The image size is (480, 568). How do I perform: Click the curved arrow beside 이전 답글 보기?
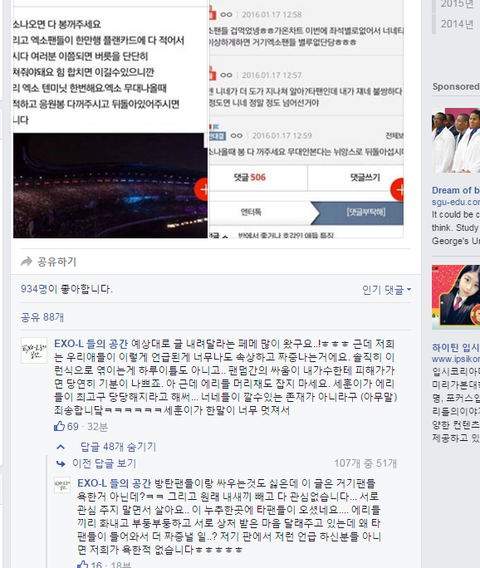(60, 463)
